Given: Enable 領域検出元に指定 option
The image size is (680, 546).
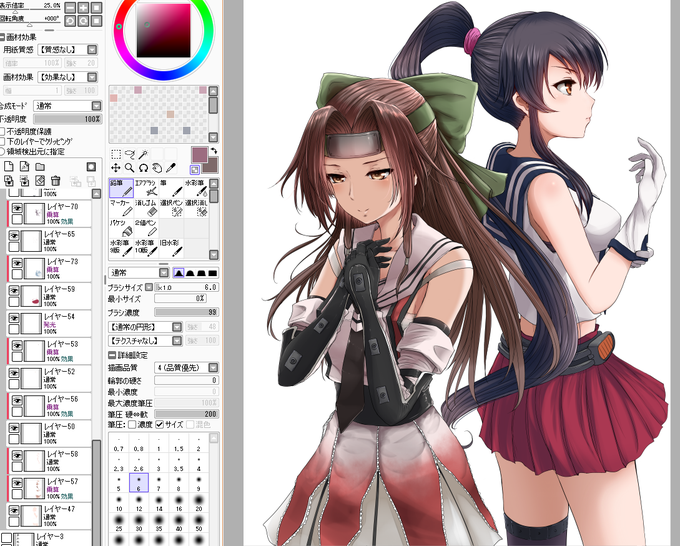Looking at the screenshot, I should (2, 152).
